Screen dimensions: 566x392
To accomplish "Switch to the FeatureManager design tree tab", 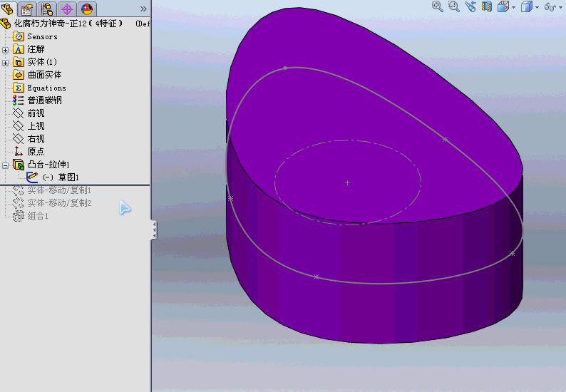I will pos(7,9).
